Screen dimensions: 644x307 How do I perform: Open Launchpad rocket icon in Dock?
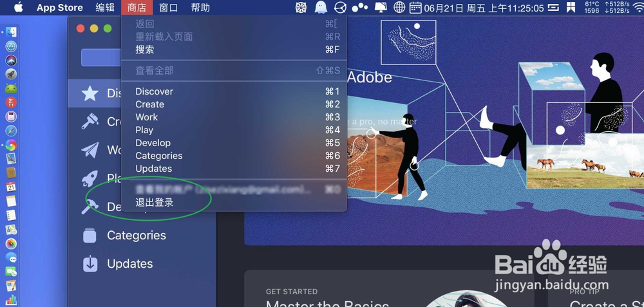(11, 74)
